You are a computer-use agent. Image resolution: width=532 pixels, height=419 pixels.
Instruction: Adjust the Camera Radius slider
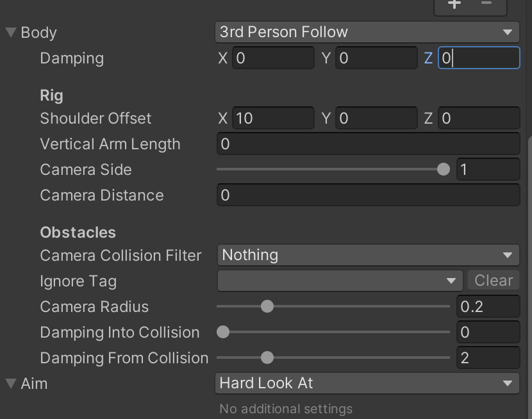(x=267, y=307)
